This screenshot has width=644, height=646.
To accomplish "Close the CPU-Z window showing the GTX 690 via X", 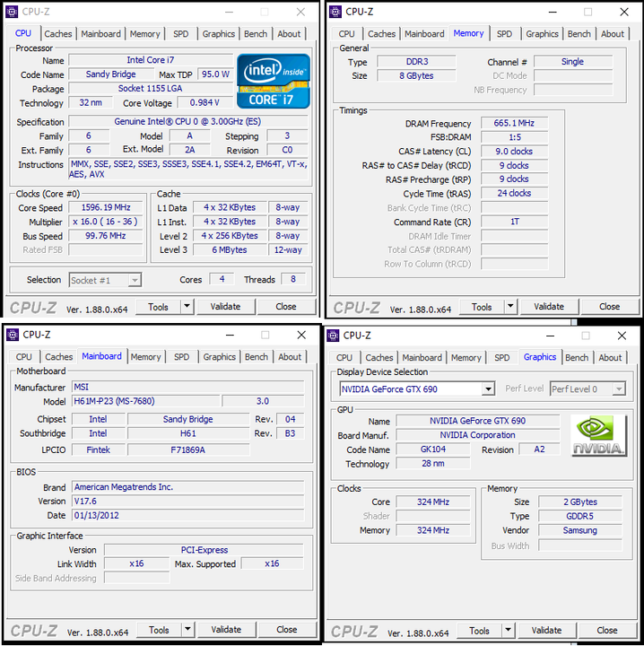I will point(622,336).
